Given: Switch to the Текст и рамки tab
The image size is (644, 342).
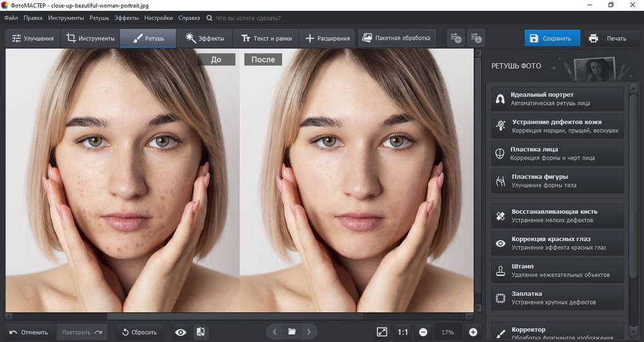Looking at the screenshot, I should (265, 39).
